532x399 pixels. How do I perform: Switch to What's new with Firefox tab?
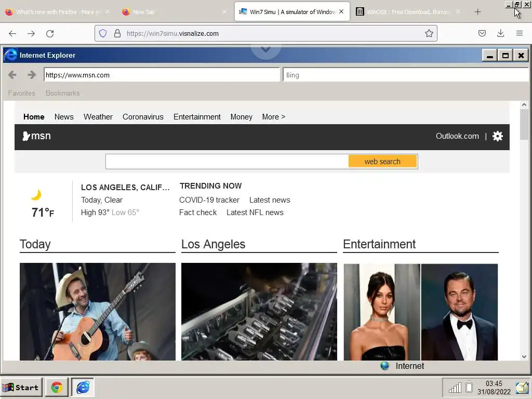[x=58, y=12]
